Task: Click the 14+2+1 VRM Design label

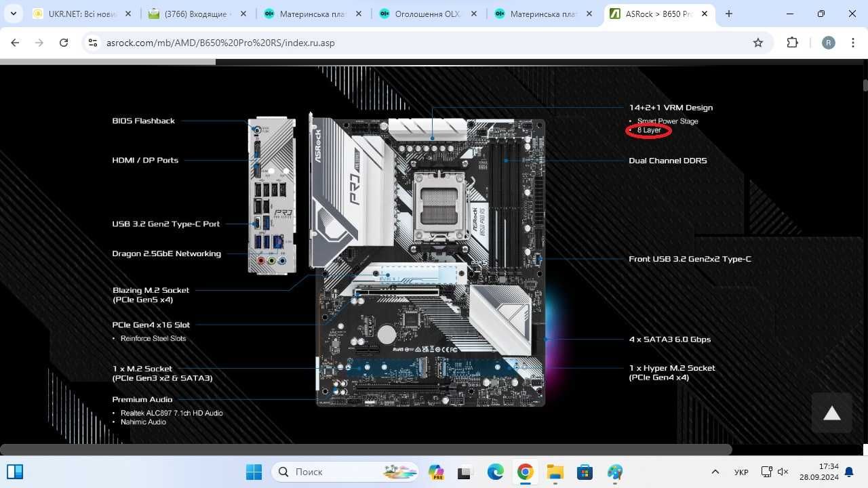Action: pyautogui.click(x=671, y=107)
